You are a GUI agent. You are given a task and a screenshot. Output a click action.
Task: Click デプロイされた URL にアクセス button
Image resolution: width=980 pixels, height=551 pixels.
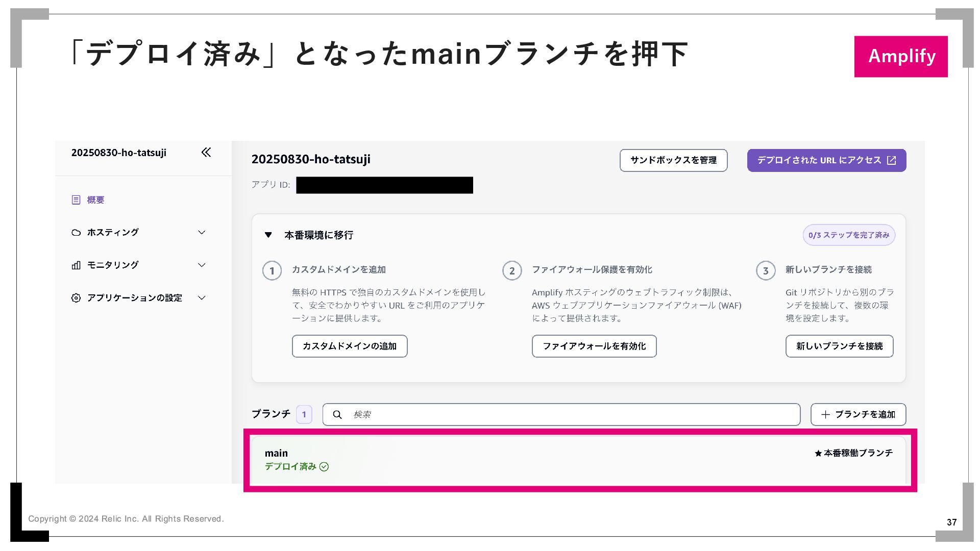(827, 160)
